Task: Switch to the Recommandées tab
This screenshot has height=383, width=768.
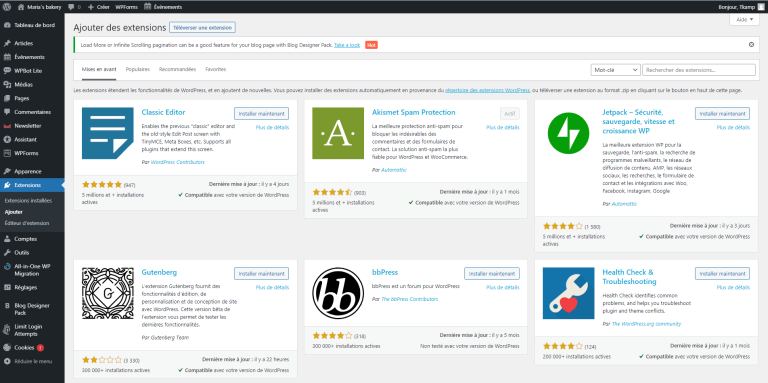Action: pyautogui.click(x=177, y=70)
